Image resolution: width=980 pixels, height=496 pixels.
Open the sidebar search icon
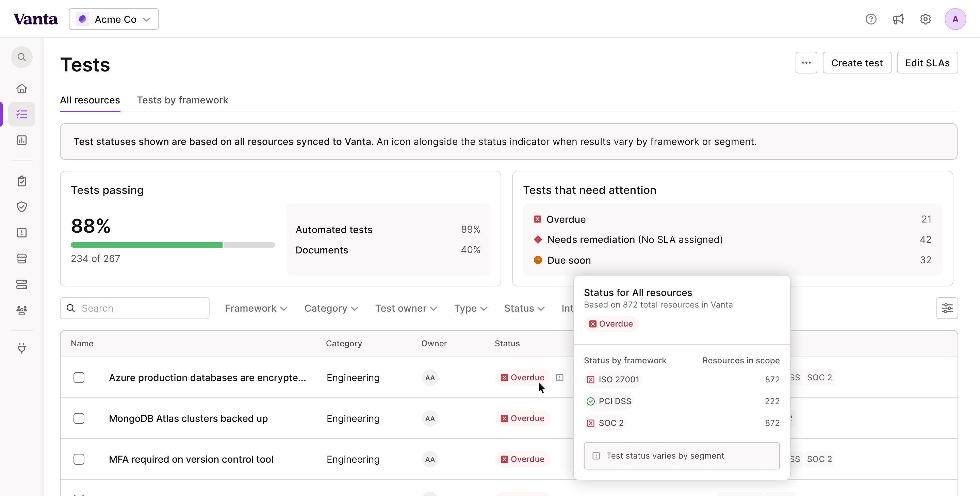pyautogui.click(x=22, y=57)
